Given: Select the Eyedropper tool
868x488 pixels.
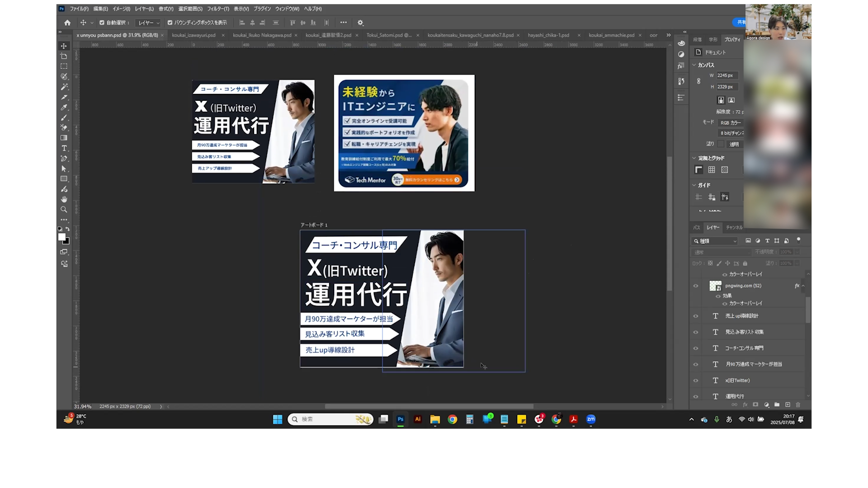Looking at the screenshot, I should tap(64, 108).
